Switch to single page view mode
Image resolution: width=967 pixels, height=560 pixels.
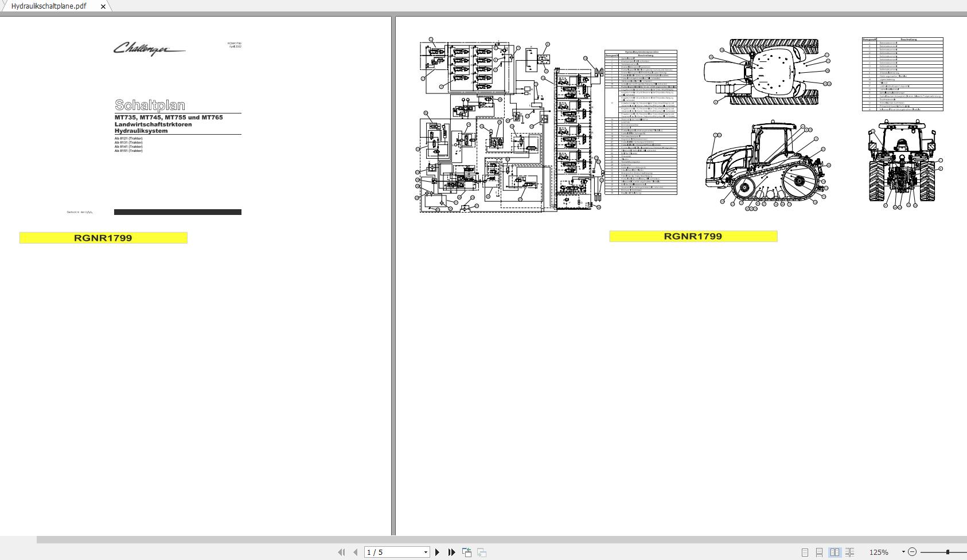point(805,552)
